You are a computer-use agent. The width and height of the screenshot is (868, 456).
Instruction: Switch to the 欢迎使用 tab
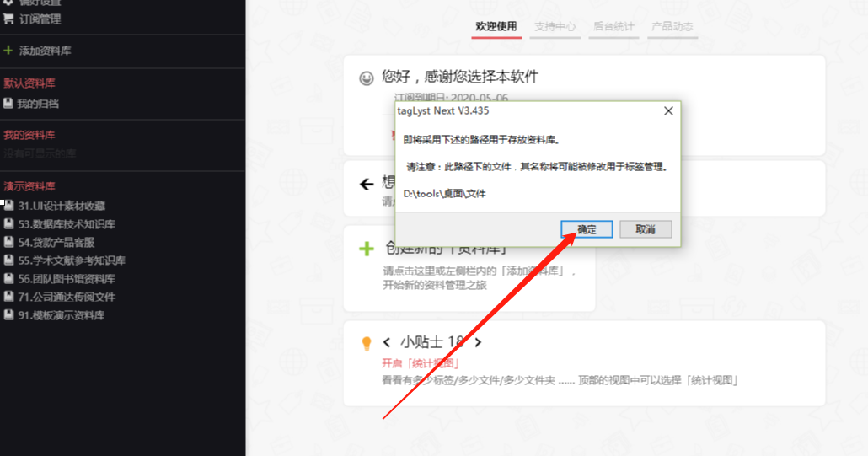point(496,27)
